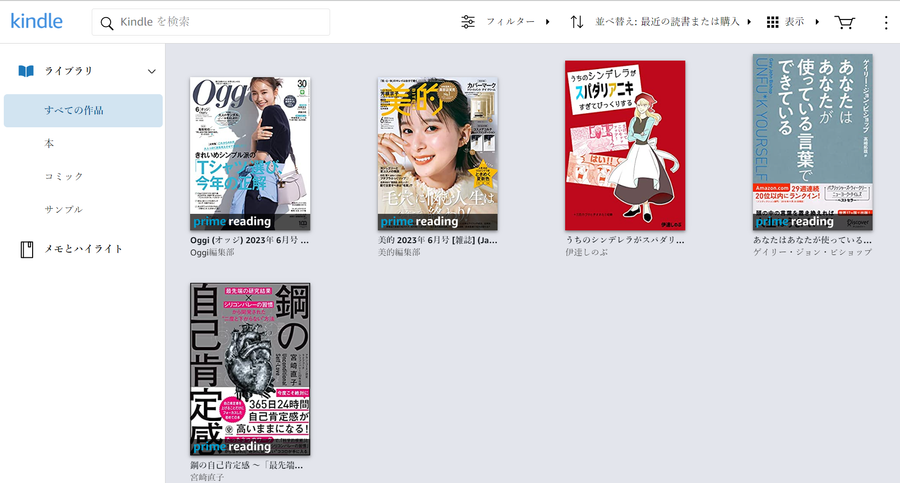Viewport: 900px width, 483px height.
Task: Focus the Kindle を検索 search field
Action: pyautogui.click(x=211, y=22)
